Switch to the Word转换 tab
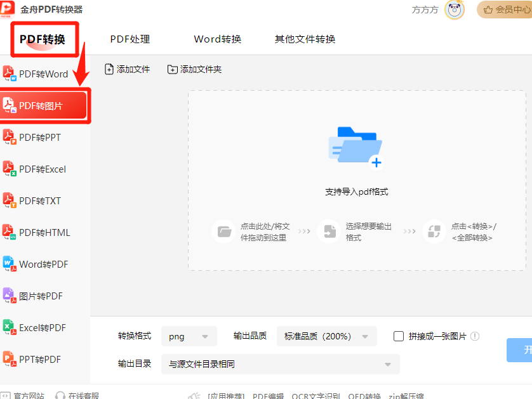The width and height of the screenshot is (532, 399). 218,39
